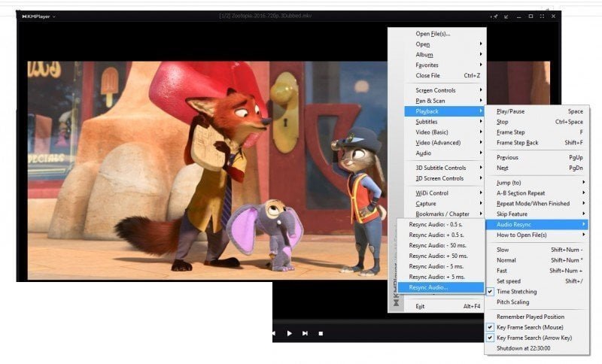Click the Zootopia file name in title bar
602x364 pixels.
point(266,16)
